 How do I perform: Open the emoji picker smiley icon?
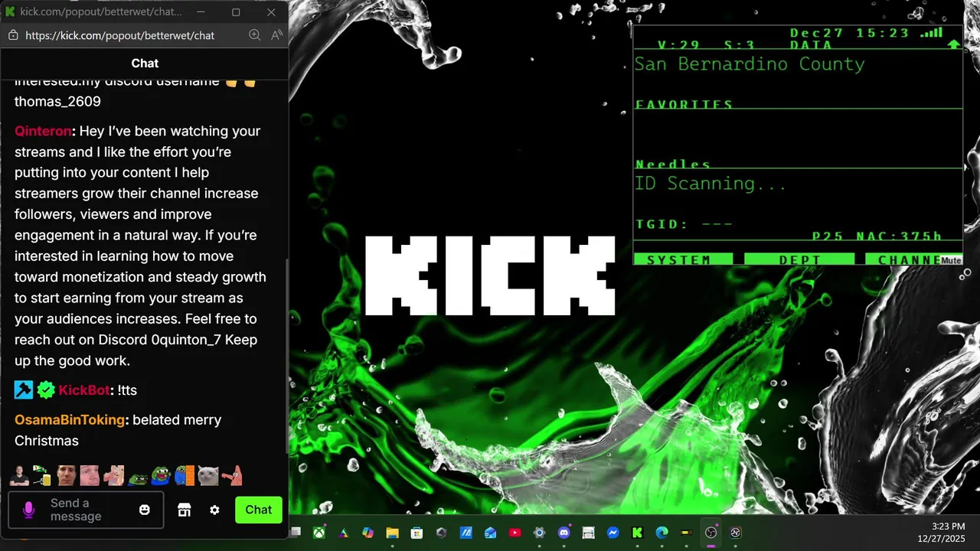[145, 510]
